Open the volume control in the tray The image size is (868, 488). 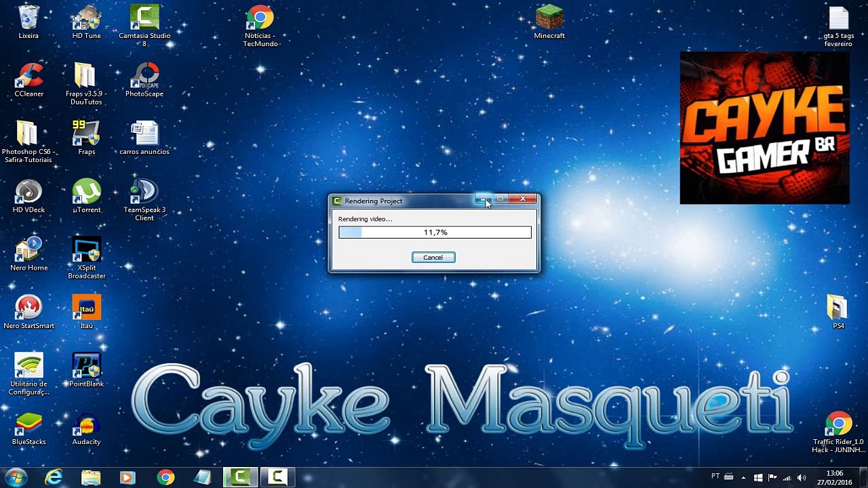[x=802, y=478]
